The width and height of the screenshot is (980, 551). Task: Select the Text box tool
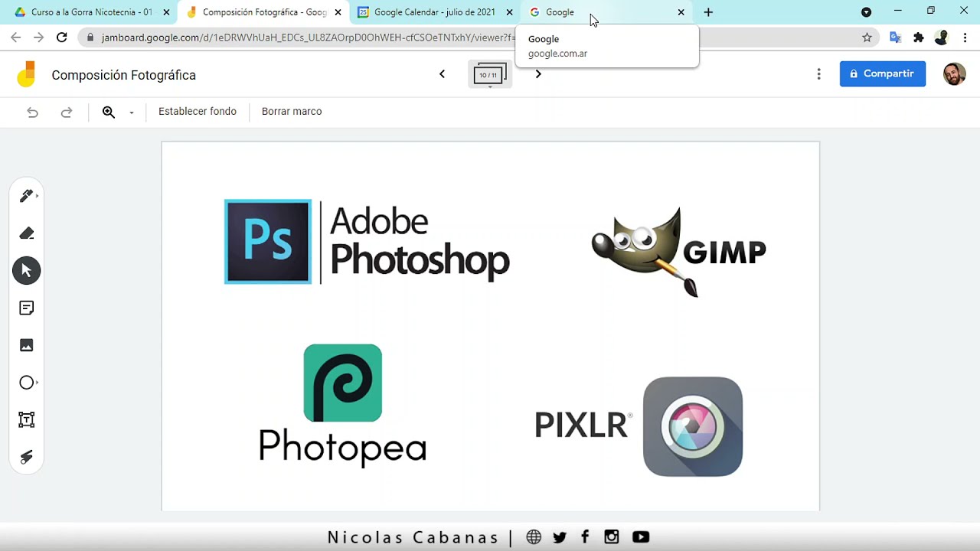click(27, 419)
